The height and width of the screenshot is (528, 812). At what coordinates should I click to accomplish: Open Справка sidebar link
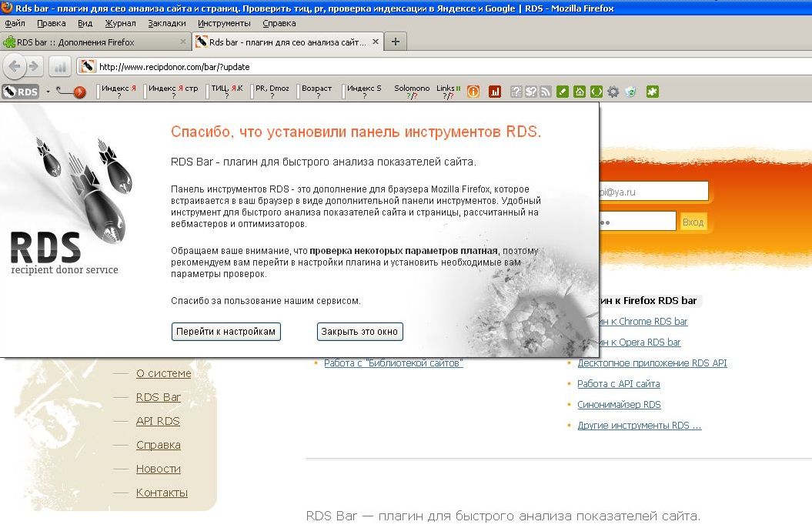click(x=159, y=445)
